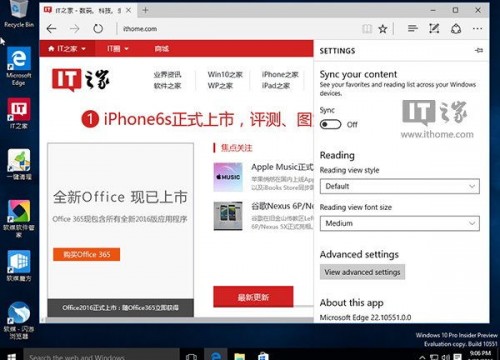Toggle the Sync switch

coord(330,124)
